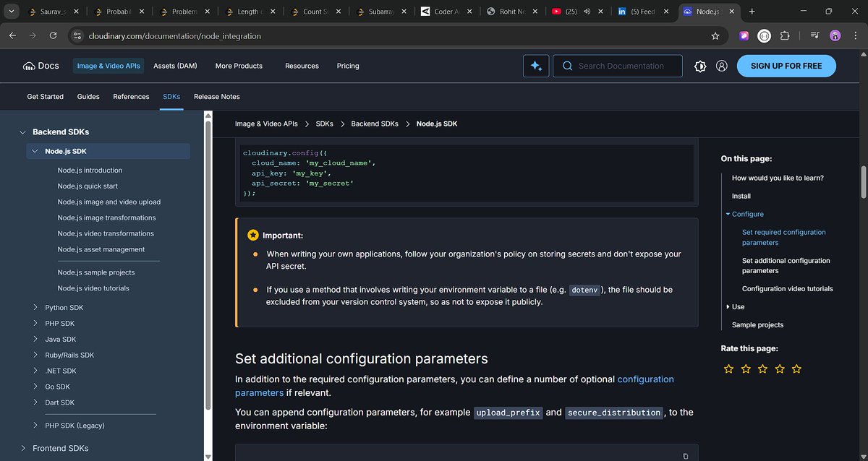Screen dimensions: 868x461
Task: Expand Java SDK in sidebar
Action: pos(35,339)
